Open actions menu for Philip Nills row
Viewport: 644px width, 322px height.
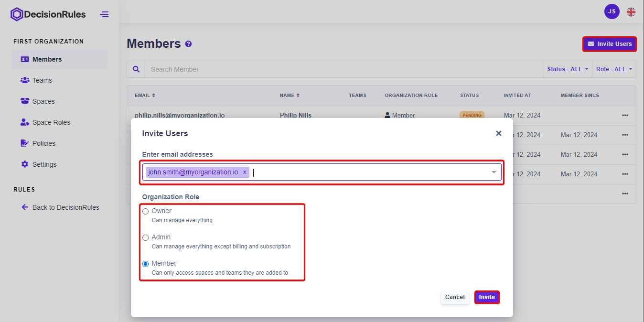pos(625,115)
